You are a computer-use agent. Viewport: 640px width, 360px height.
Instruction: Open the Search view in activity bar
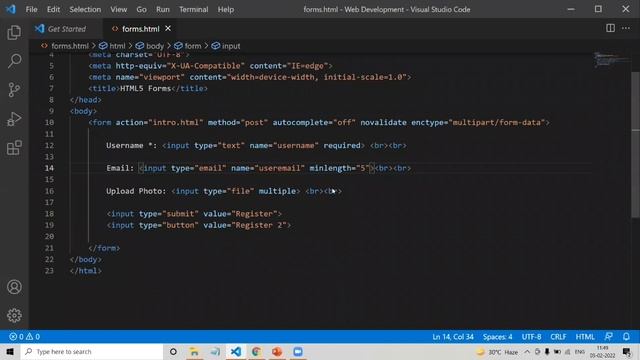coord(14,61)
